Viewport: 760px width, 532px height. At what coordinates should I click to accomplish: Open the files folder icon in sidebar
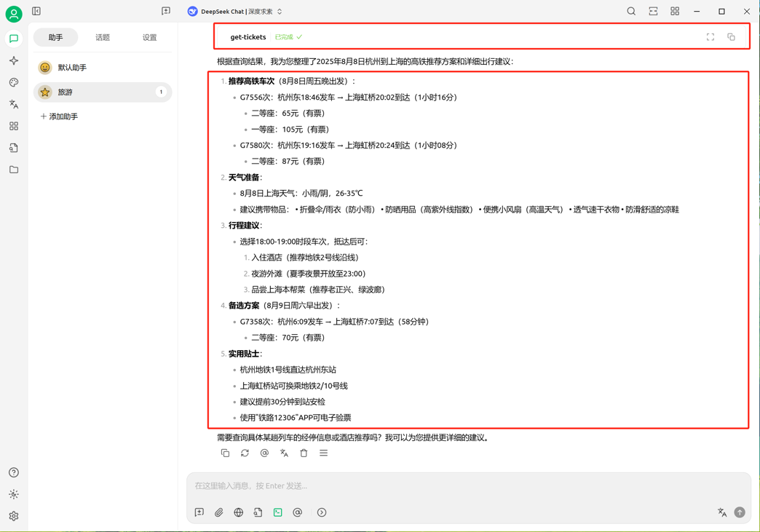(14, 170)
